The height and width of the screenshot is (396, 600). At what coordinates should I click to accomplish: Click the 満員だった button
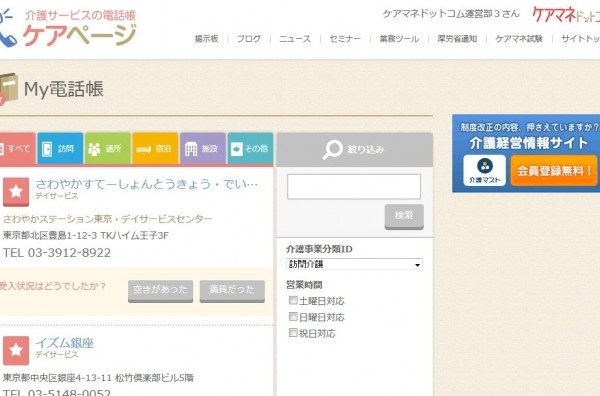point(232,291)
